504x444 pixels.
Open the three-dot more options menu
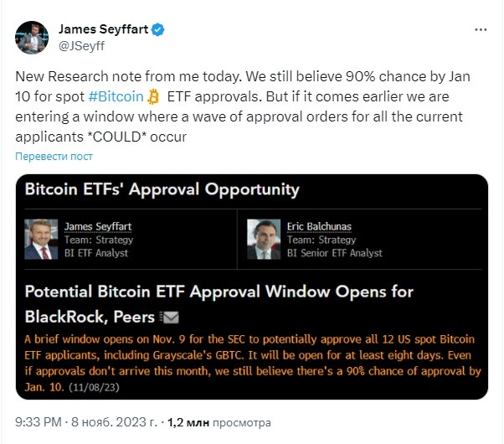481,29
